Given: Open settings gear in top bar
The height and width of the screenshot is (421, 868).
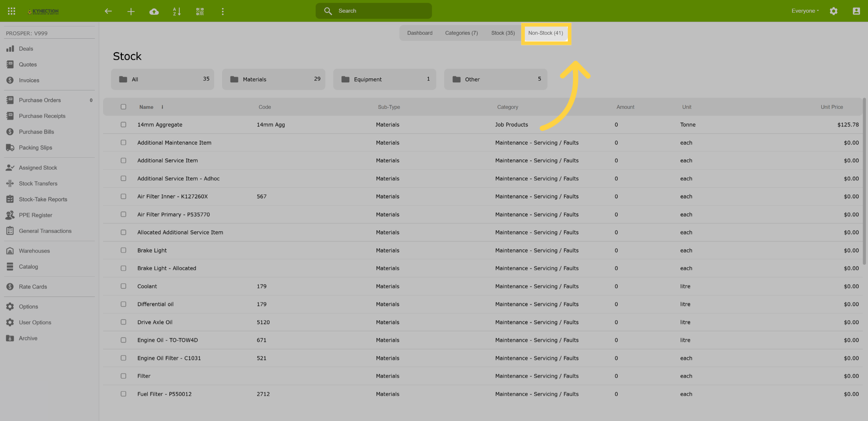Looking at the screenshot, I should click(x=834, y=11).
